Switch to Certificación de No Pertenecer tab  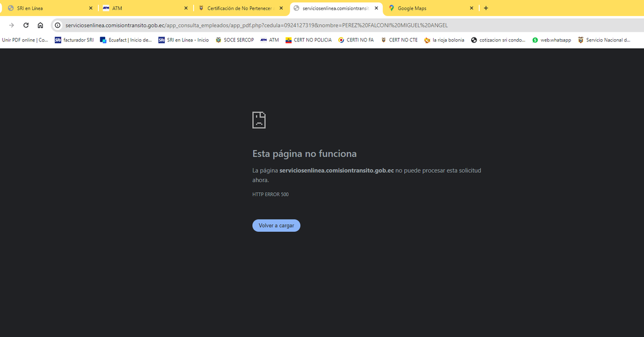(x=240, y=8)
